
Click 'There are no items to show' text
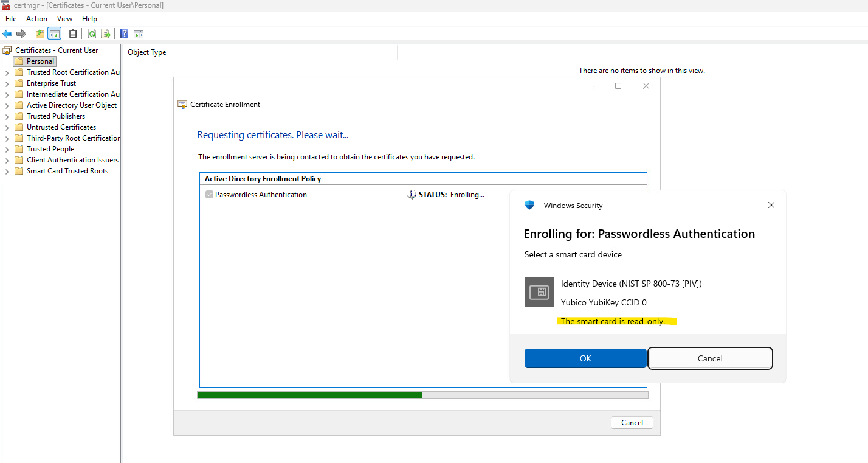point(642,71)
